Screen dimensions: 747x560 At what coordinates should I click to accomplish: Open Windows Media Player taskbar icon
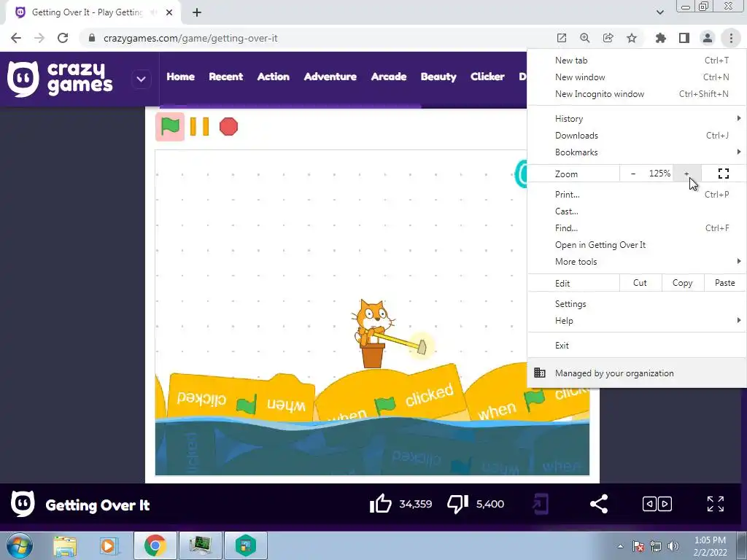click(109, 545)
